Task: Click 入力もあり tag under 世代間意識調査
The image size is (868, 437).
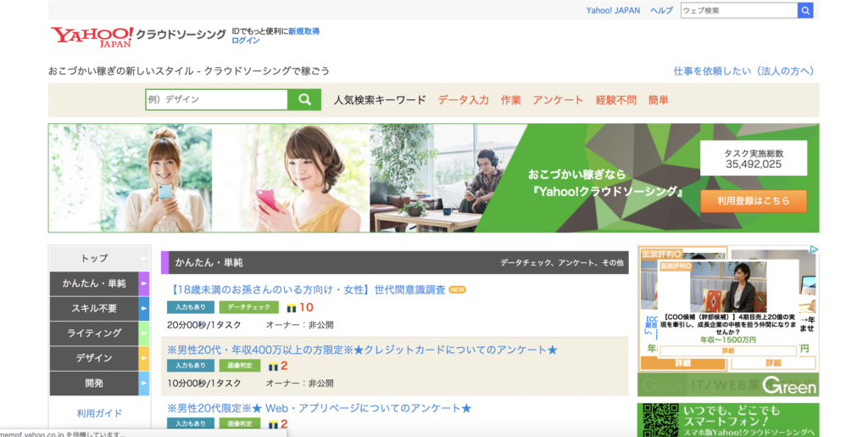Action: [191, 307]
